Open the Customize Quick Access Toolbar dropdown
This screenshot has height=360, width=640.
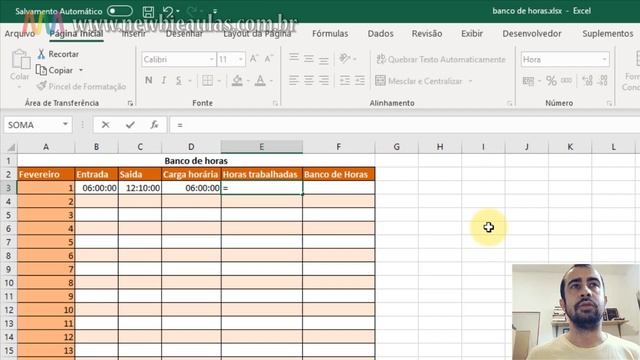click(215, 11)
